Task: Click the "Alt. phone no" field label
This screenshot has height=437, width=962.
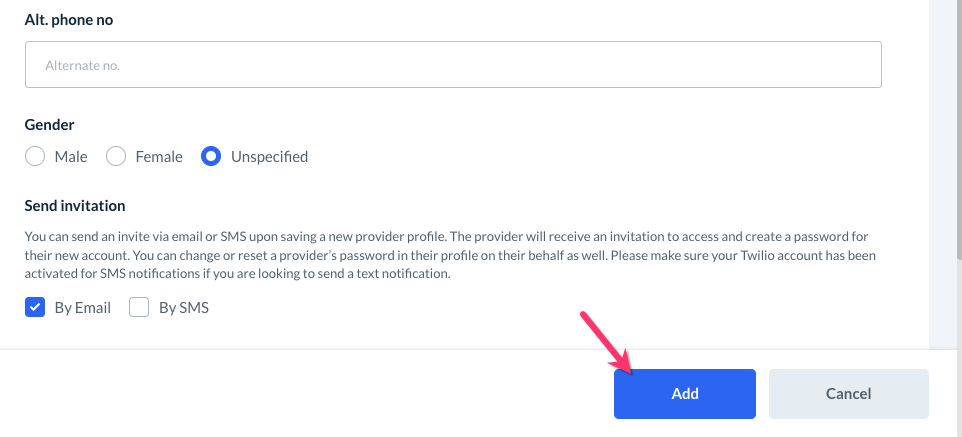Action: pyautogui.click(x=69, y=19)
